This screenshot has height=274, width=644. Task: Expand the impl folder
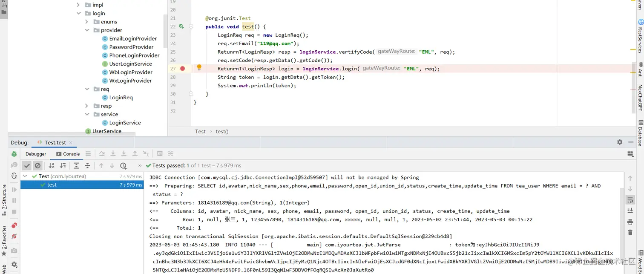[78, 5]
